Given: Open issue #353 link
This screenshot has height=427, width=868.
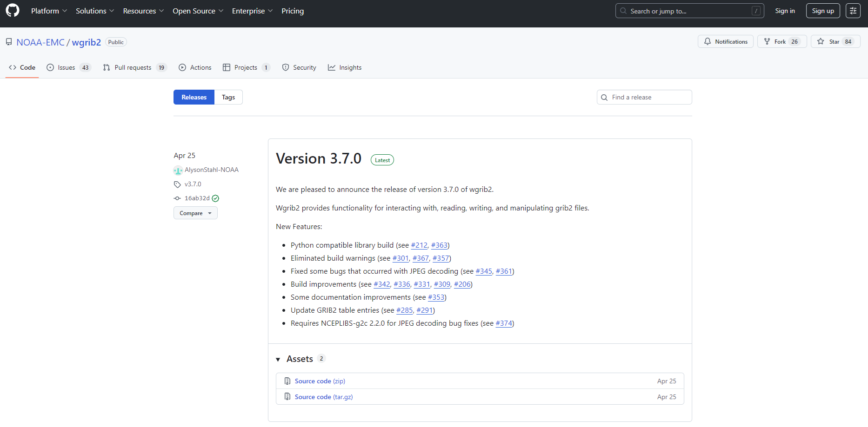Looking at the screenshot, I should 436,297.
